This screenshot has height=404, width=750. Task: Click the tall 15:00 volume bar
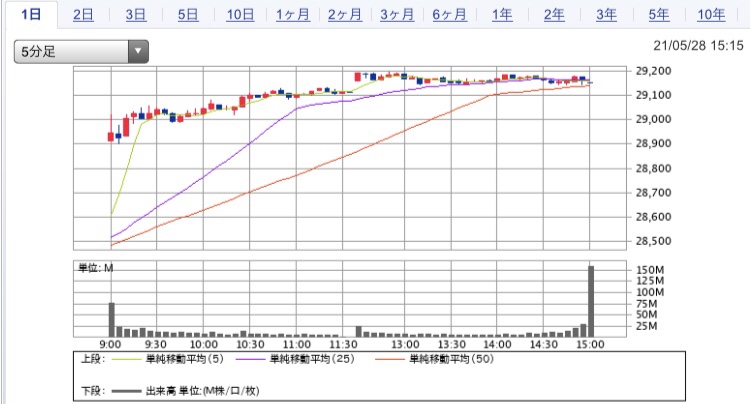point(591,302)
